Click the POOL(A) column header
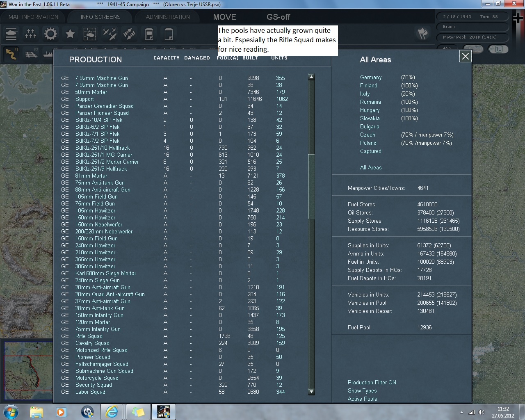This screenshot has width=525, height=420. (x=227, y=58)
